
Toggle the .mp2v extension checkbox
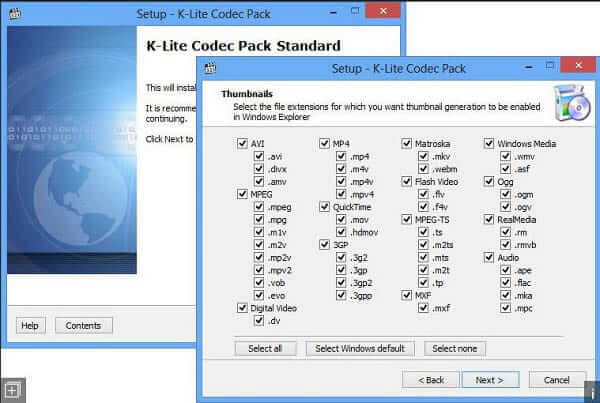click(259, 257)
